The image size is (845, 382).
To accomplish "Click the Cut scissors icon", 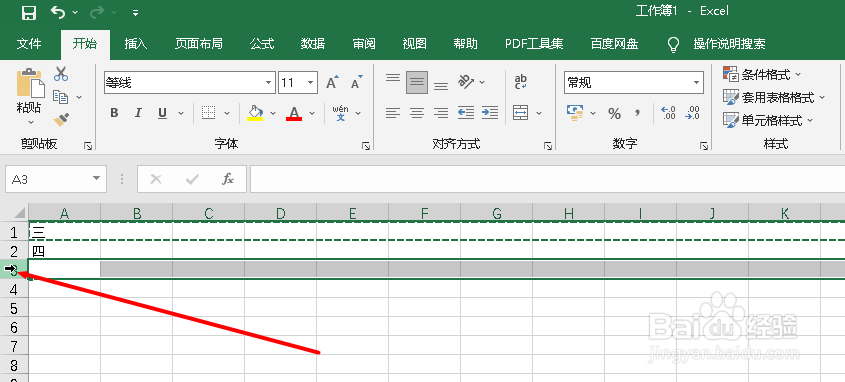I will [61, 74].
